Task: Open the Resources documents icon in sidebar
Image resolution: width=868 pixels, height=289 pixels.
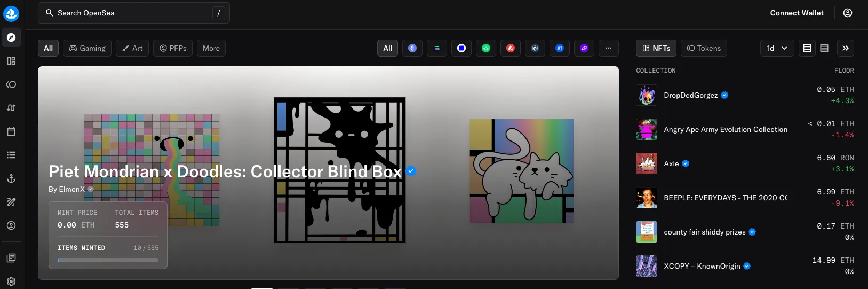Action: click(11, 258)
